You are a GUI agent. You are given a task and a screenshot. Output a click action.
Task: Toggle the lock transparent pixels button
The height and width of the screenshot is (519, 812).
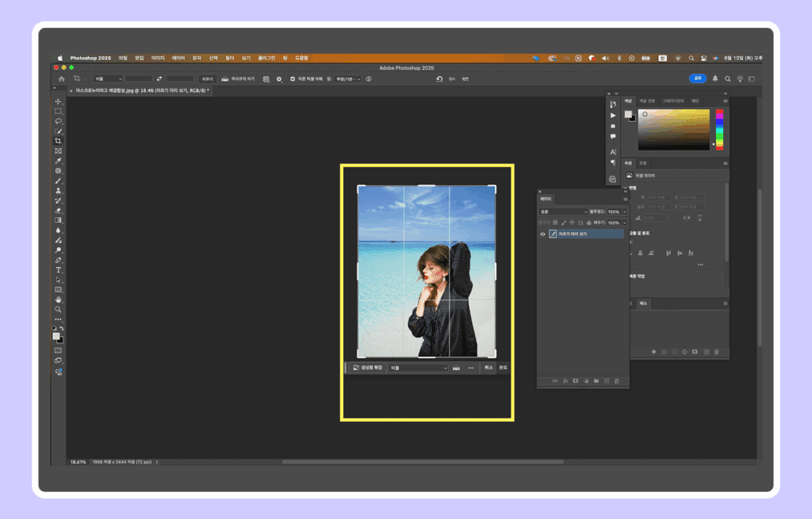pos(555,223)
